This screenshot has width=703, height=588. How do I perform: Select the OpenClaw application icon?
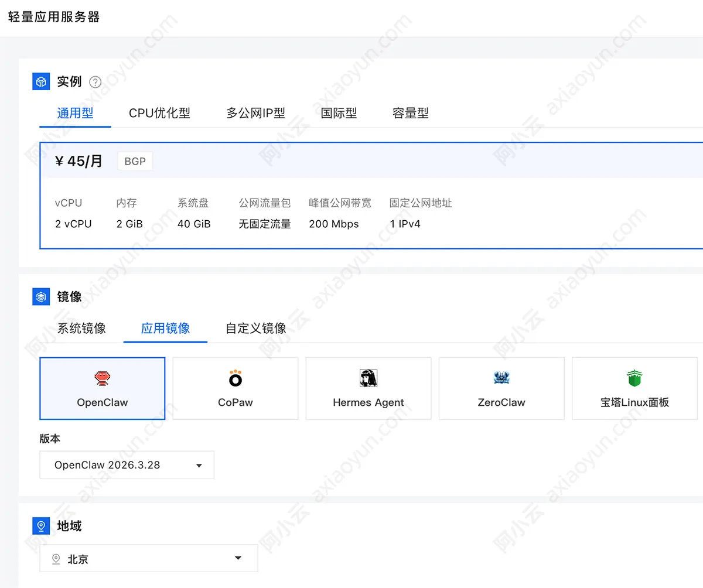(x=102, y=378)
